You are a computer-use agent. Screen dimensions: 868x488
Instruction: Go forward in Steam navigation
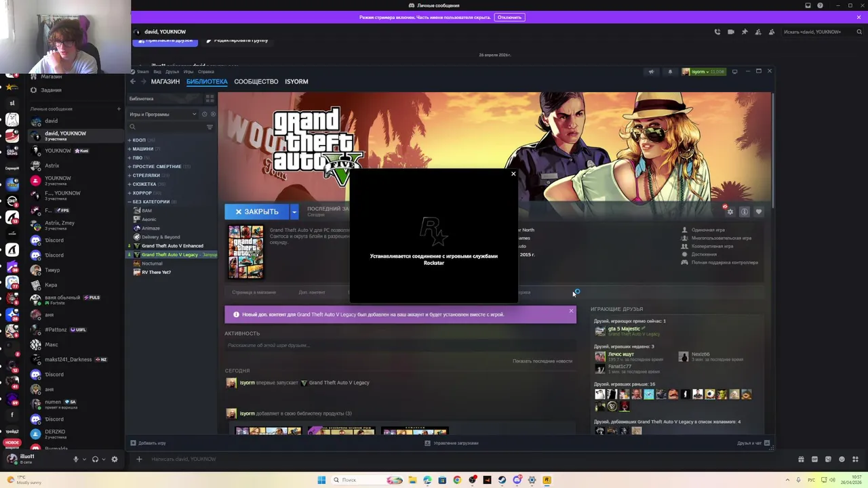[142, 81]
